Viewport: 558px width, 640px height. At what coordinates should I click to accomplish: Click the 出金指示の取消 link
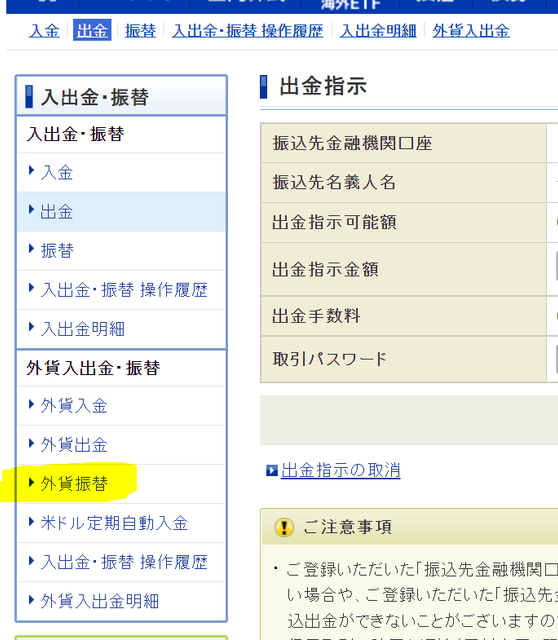tap(340, 470)
